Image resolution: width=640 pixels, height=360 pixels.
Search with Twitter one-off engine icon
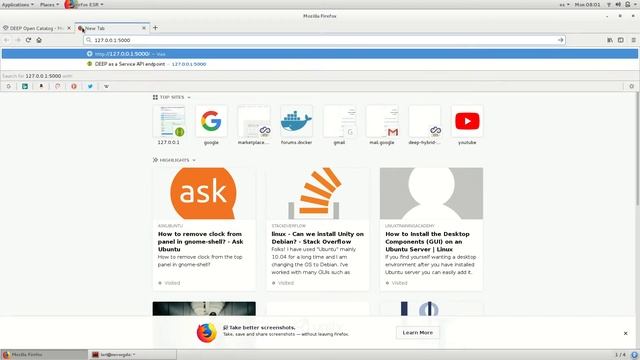[90, 86]
